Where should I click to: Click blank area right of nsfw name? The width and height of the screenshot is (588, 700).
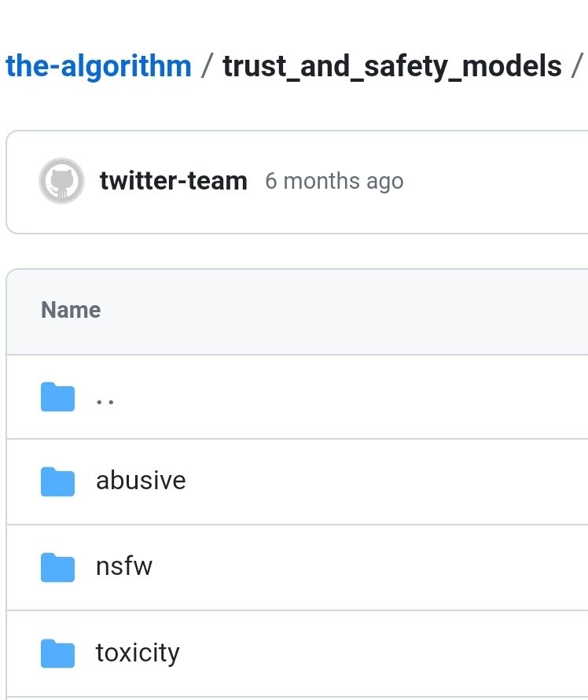[x=393, y=567]
